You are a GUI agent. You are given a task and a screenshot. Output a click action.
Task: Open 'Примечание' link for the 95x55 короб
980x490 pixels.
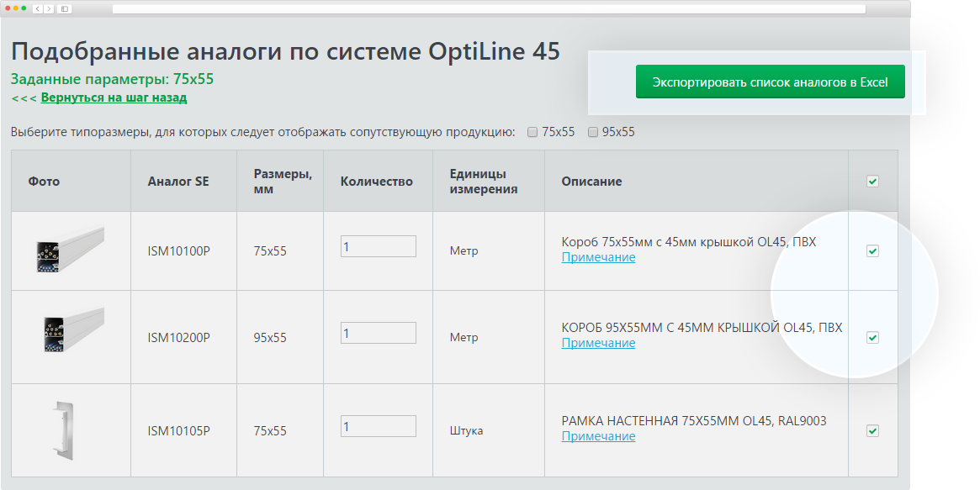(x=598, y=343)
